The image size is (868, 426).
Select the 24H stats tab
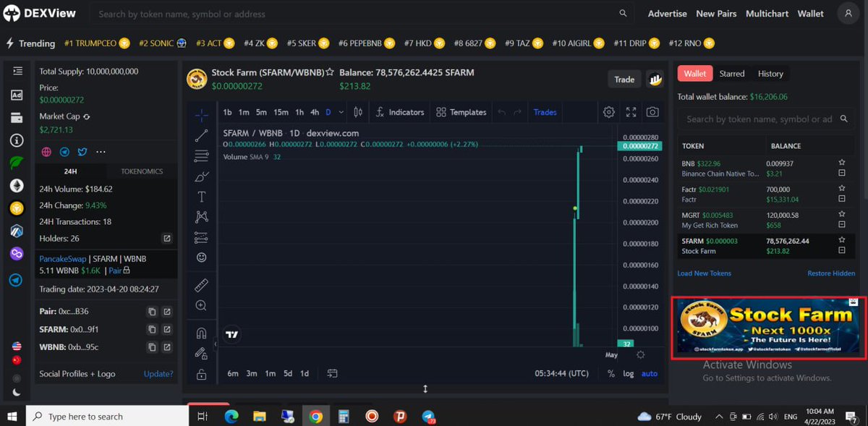pyautogui.click(x=70, y=171)
